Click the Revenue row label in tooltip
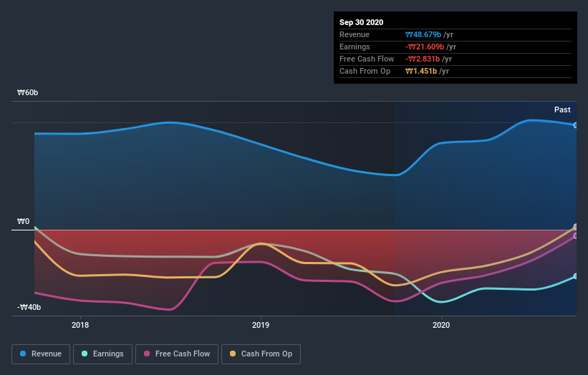This screenshot has height=375, width=588. (x=355, y=34)
